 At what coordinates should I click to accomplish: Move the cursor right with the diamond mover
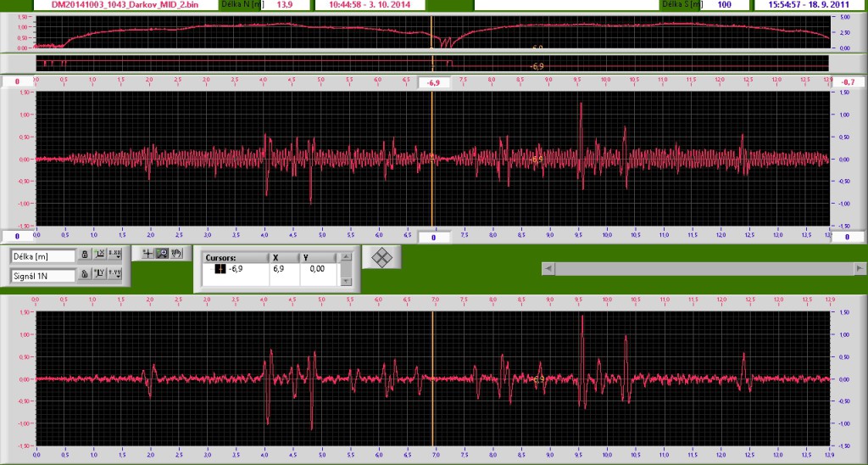click(x=389, y=258)
